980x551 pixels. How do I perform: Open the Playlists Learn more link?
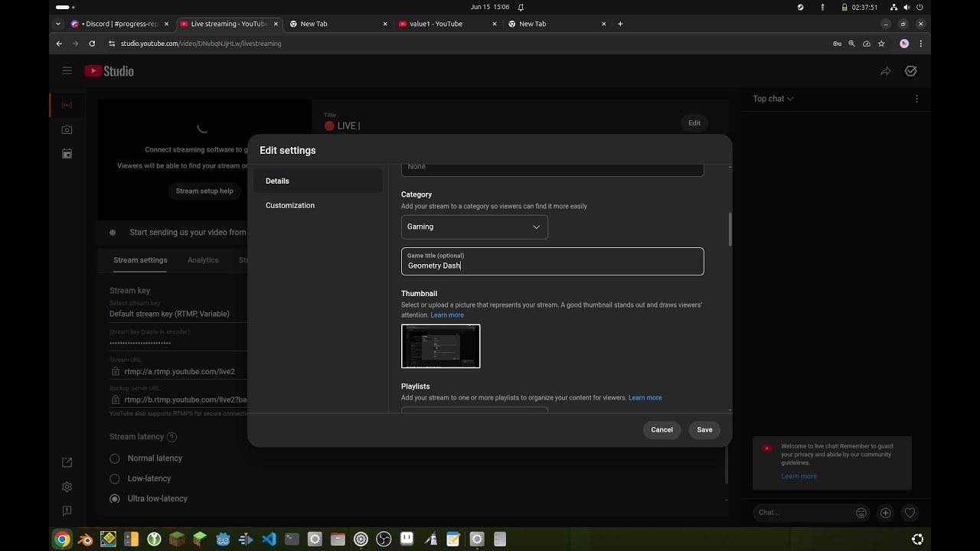point(645,398)
